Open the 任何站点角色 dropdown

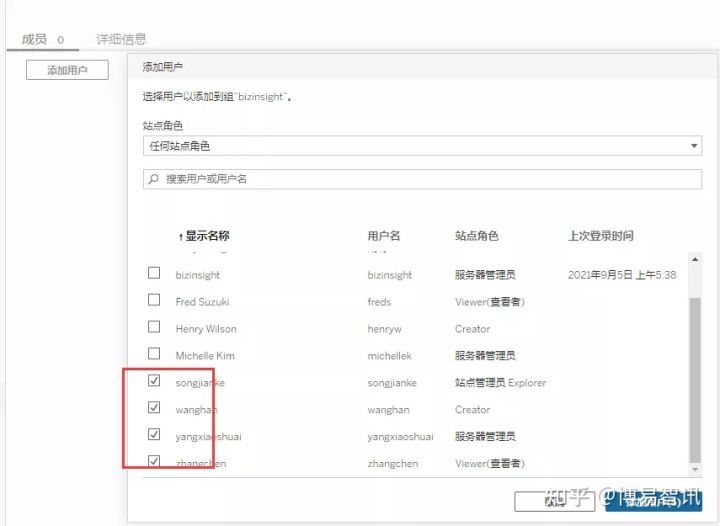coord(422,146)
